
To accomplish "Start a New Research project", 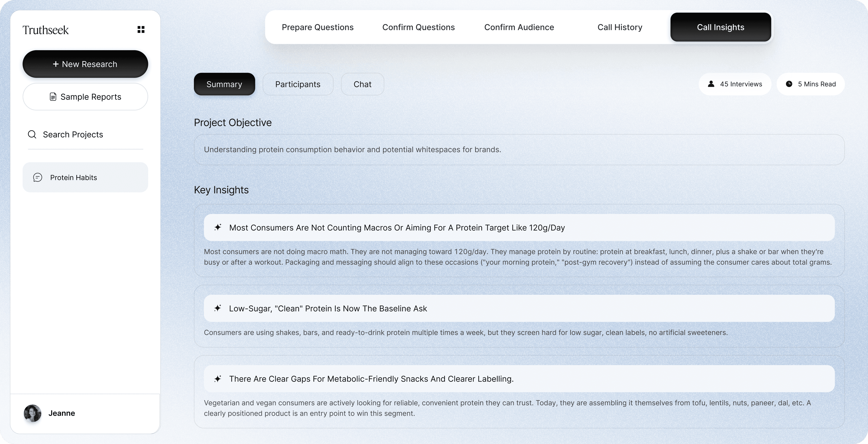I will (x=85, y=64).
